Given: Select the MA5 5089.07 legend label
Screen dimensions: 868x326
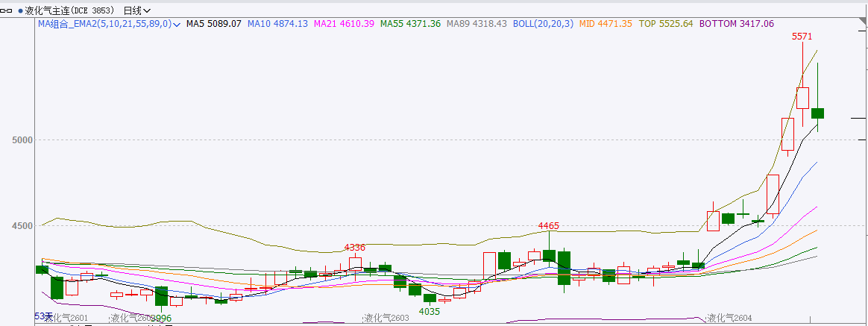Looking at the screenshot, I should point(213,24).
